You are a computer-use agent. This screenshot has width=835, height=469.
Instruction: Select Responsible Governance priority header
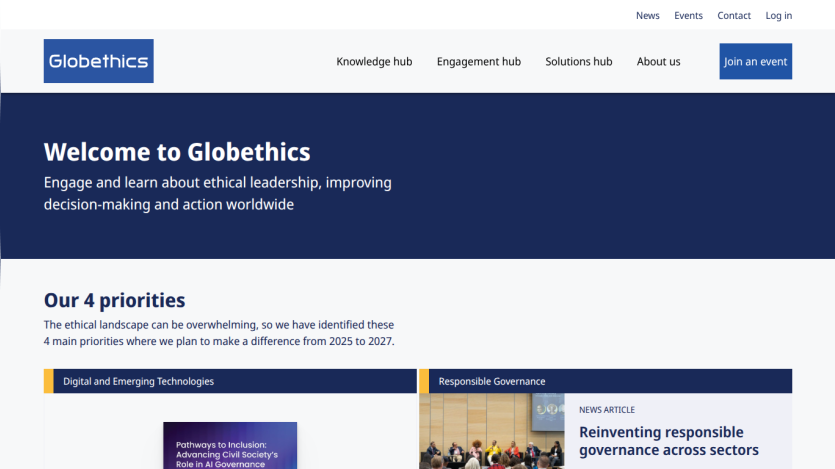tap(605, 381)
